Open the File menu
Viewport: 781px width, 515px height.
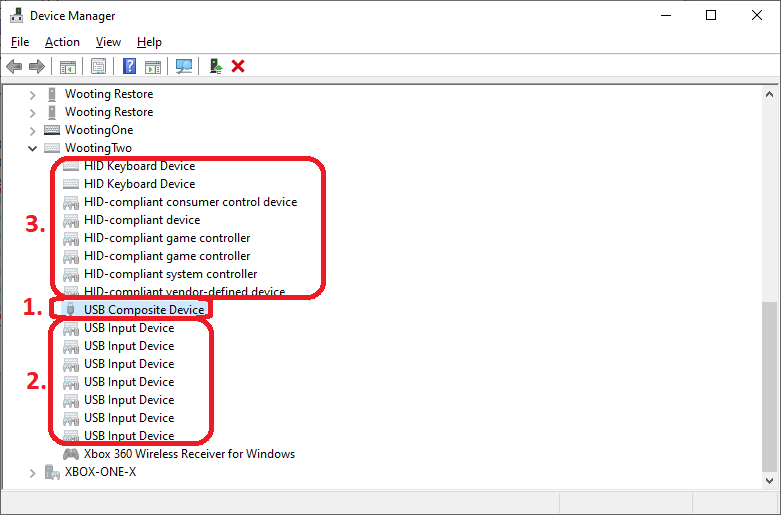[20, 42]
